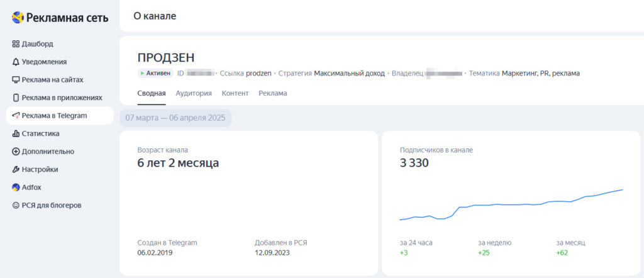Screen dimensions: 644x278
Task: Switch to the Аудитория tab
Action: pos(194,93)
